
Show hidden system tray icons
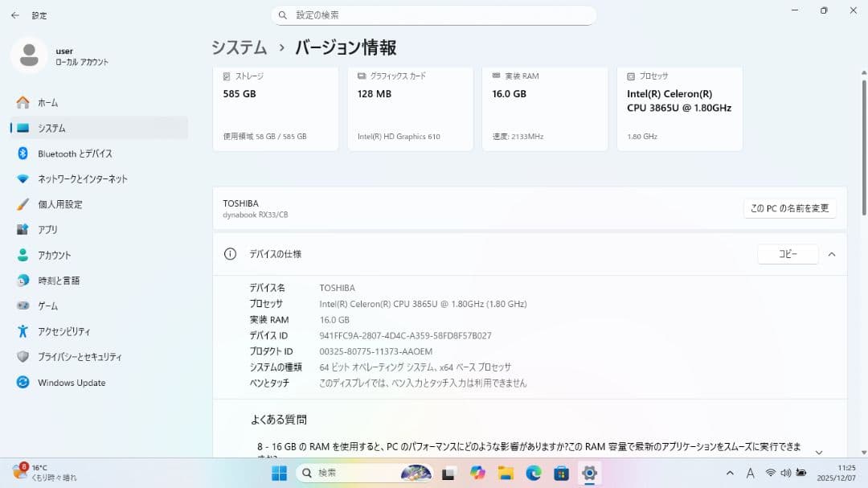(730, 473)
